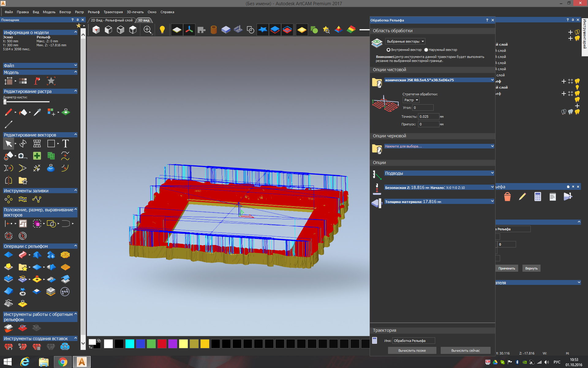Image resolution: width=588 pixels, height=368 pixels.
Task: Open the Рельеф menu
Action: pyautogui.click(x=93, y=12)
